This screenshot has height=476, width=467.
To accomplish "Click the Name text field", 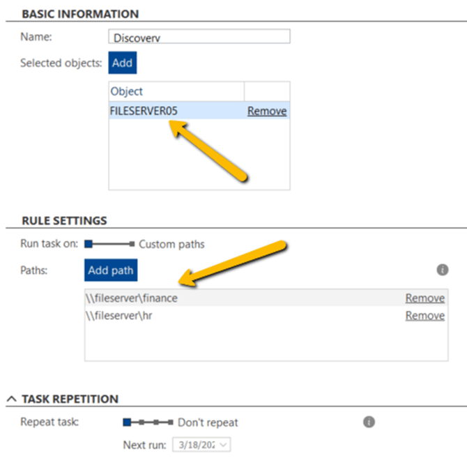I will [x=199, y=37].
